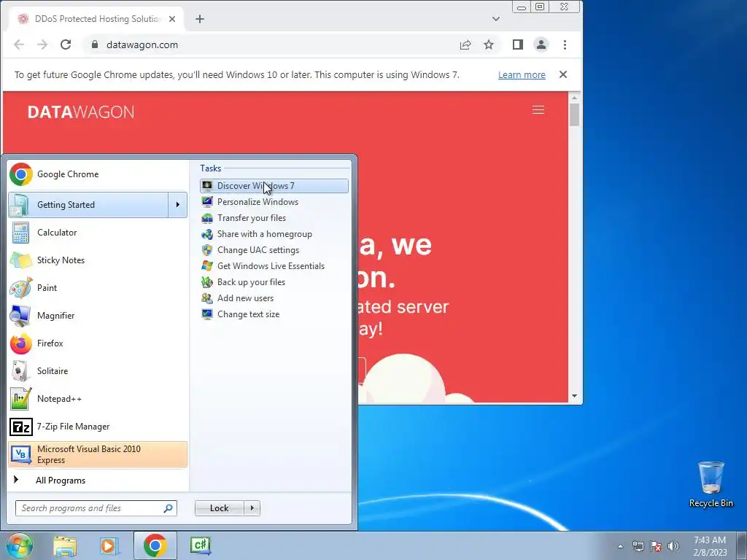
Task: Open DataWagon hamburger menu
Action: [538, 110]
